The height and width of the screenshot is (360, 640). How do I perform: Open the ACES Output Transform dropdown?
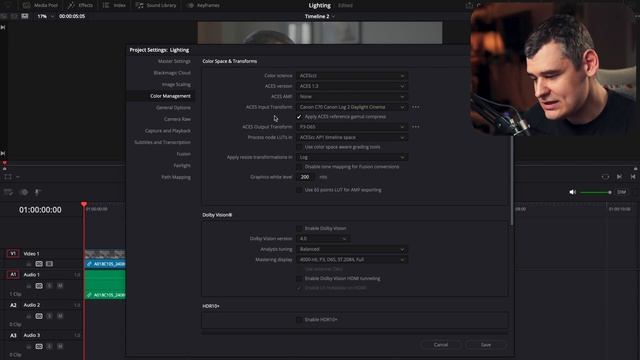tap(351, 127)
